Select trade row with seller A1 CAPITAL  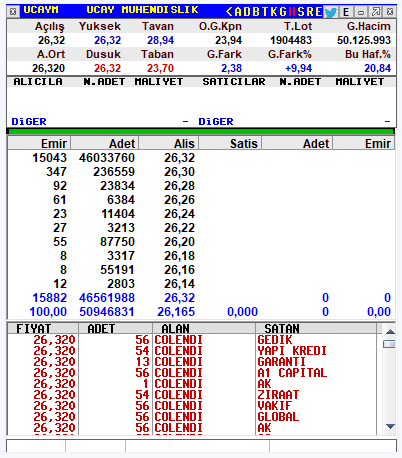[192, 373]
